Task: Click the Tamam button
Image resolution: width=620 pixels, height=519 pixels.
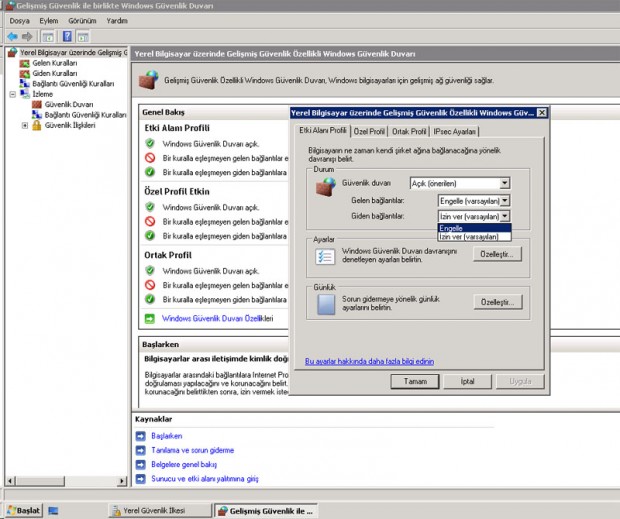Action: [415, 381]
